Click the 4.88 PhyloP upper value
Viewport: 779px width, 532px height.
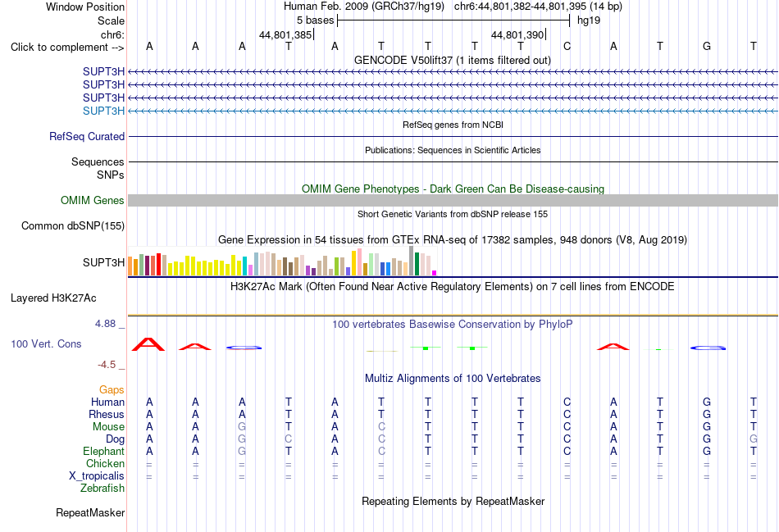pyautogui.click(x=105, y=324)
